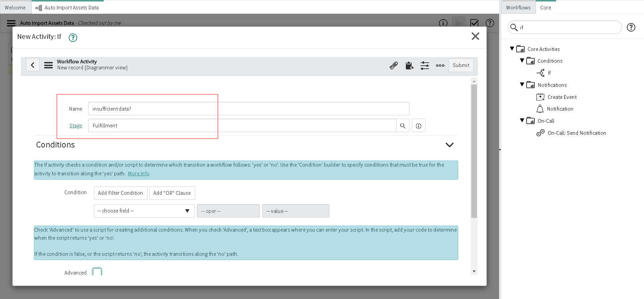The height and width of the screenshot is (299, 644).
Task: Collapse the On-Call tree folder
Action: pos(522,120)
